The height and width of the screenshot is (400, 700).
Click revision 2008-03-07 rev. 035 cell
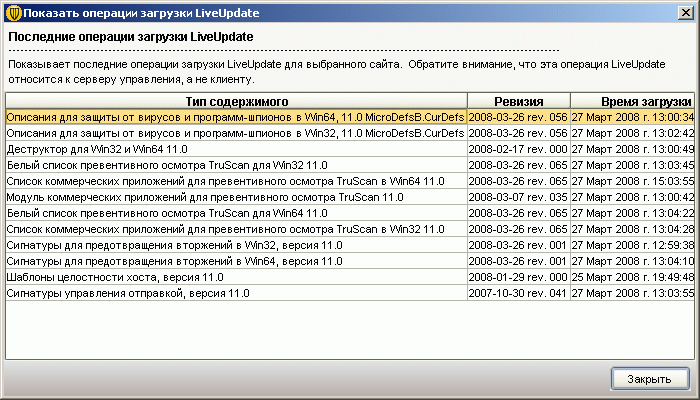pyautogui.click(x=519, y=198)
